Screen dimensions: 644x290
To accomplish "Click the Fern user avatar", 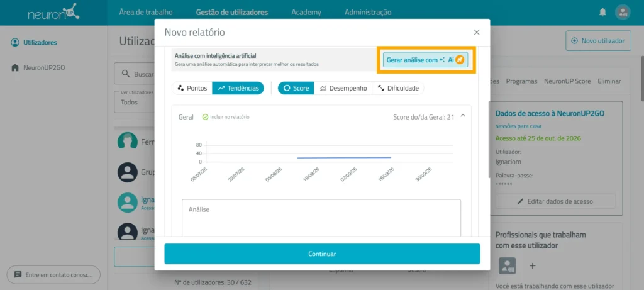I will [128, 140].
